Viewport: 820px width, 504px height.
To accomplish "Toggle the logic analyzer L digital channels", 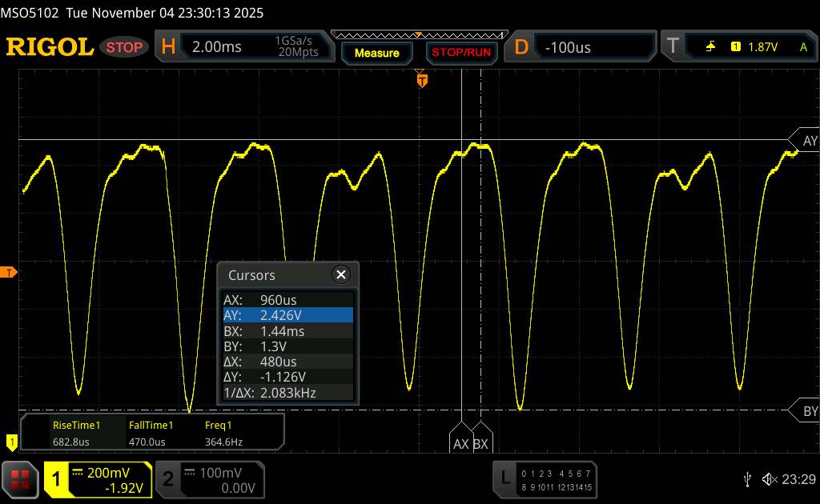I will click(546, 479).
